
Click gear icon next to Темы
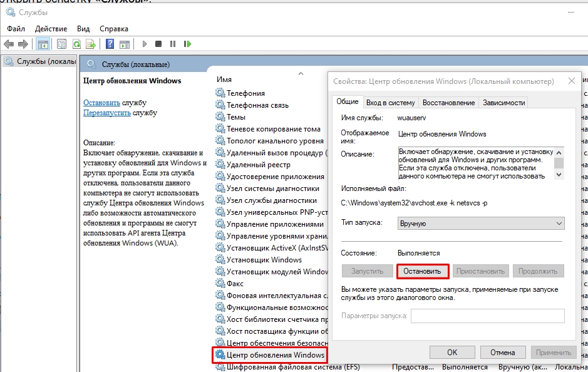(220, 116)
